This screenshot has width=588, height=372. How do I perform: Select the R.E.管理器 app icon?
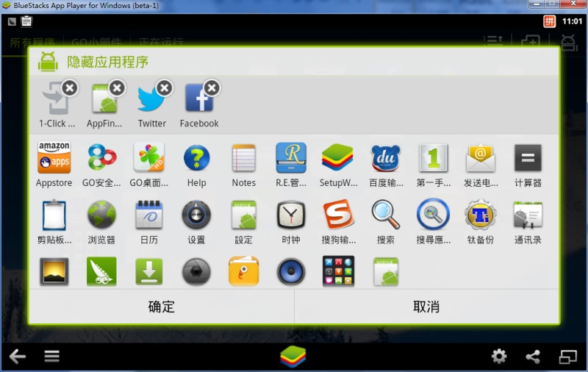(291, 157)
